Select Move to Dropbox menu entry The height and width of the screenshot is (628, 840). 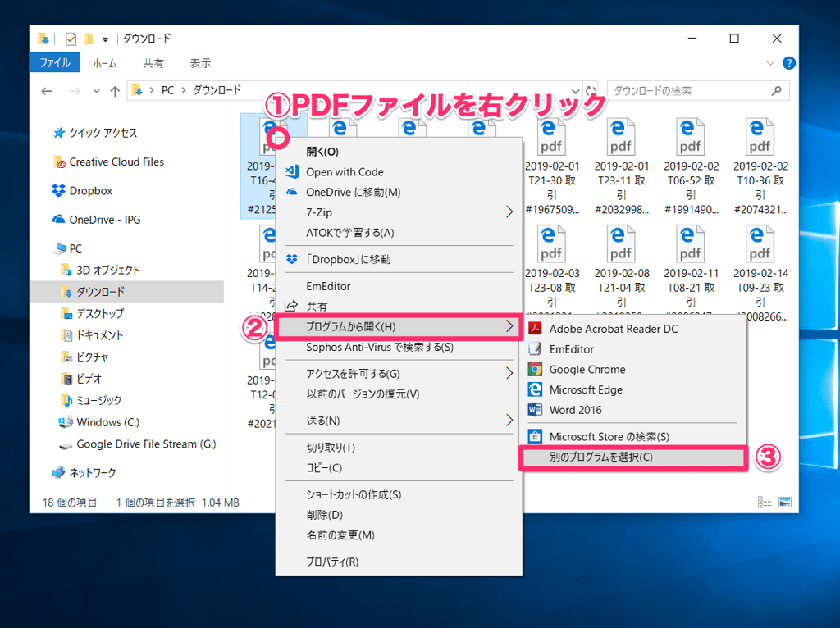pyautogui.click(x=348, y=260)
